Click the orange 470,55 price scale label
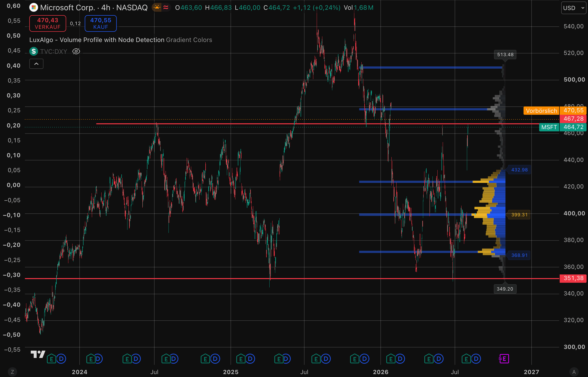Image resolution: width=588 pixels, height=377 pixels. 573,111
